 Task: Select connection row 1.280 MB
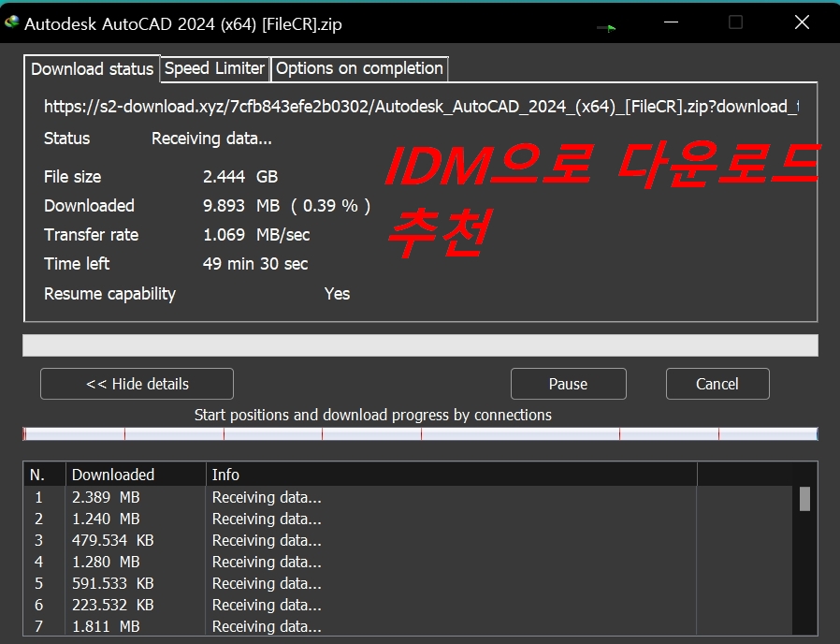pos(408,562)
